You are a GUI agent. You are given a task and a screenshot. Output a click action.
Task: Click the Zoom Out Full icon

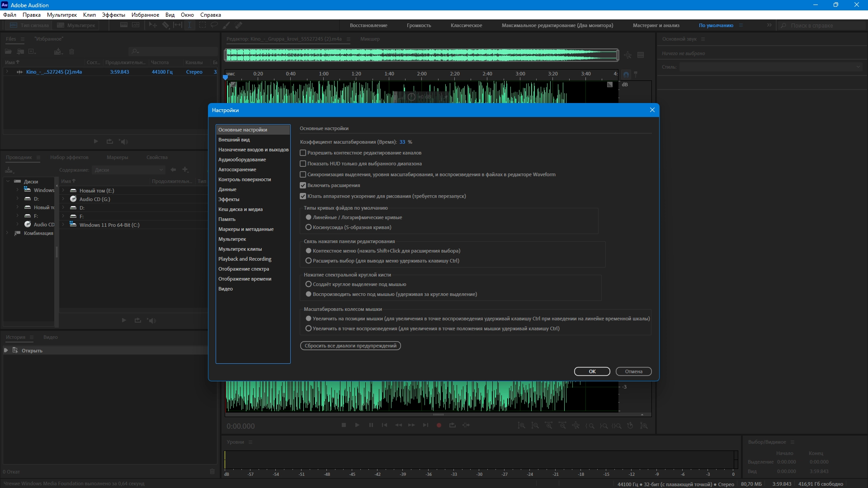[x=576, y=426]
